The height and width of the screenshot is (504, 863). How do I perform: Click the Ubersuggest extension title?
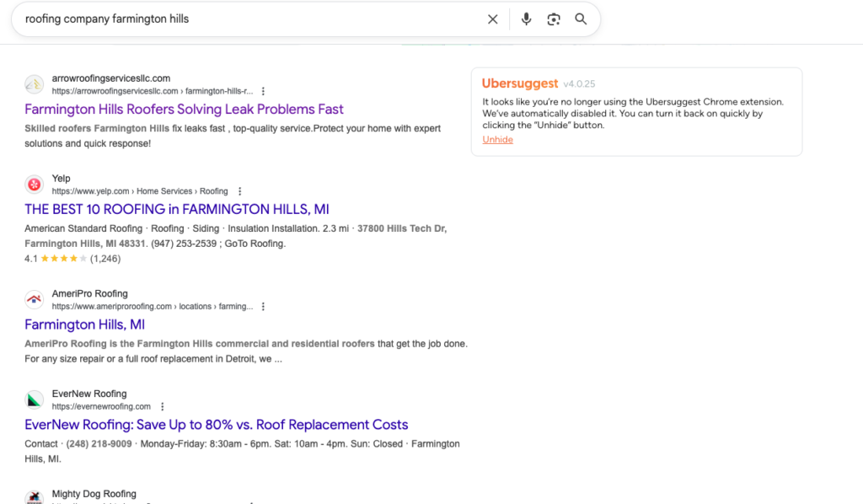tap(519, 83)
